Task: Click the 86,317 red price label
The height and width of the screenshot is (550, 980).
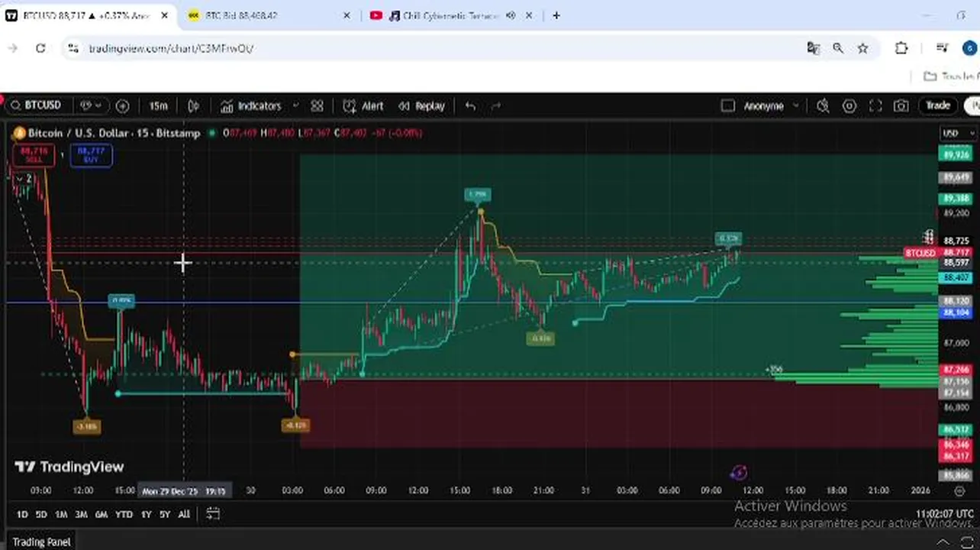Action: [956, 456]
